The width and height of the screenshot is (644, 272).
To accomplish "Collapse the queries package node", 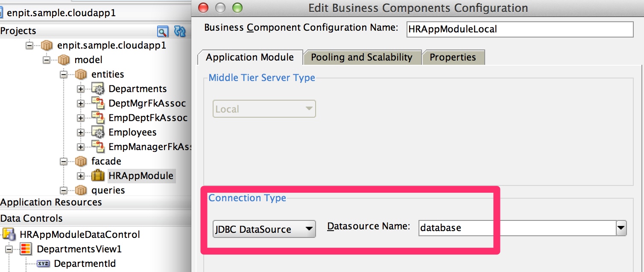I will pyautogui.click(x=63, y=190).
